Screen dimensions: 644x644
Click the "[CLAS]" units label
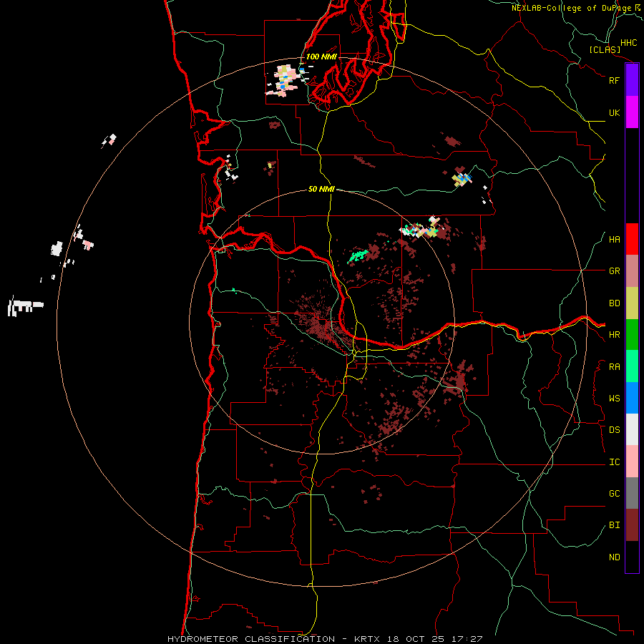[605, 49]
